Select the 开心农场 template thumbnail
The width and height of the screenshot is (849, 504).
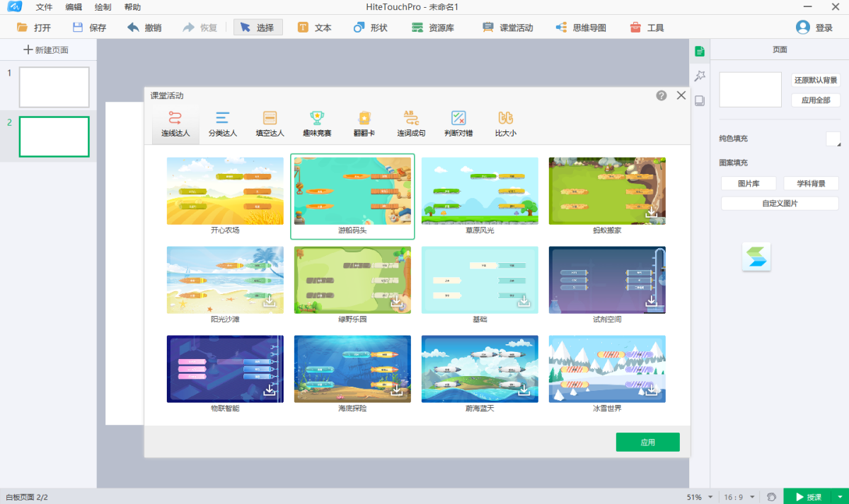click(225, 191)
